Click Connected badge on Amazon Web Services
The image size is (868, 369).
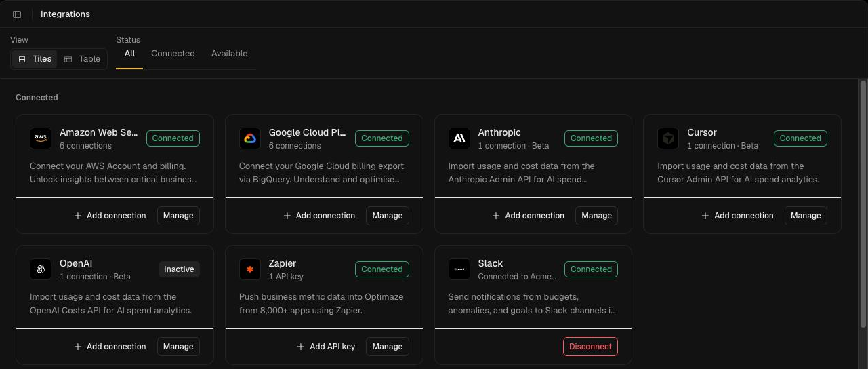point(173,138)
